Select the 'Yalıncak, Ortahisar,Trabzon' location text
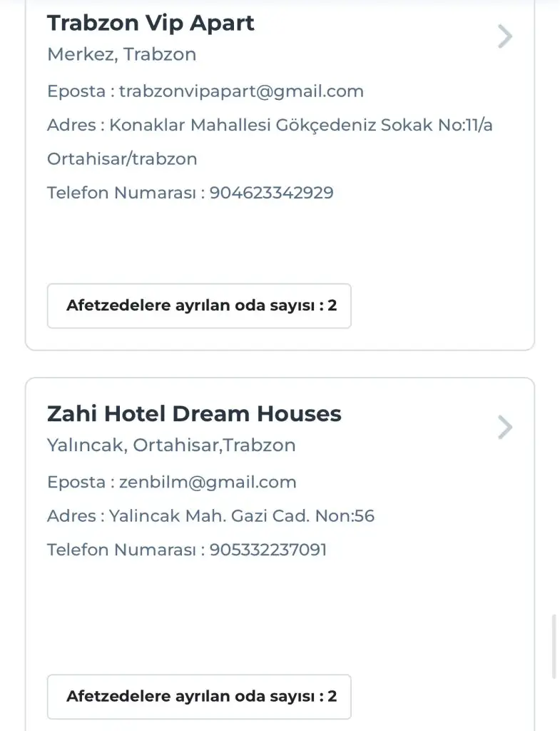The width and height of the screenshot is (560, 731). coord(171,445)
